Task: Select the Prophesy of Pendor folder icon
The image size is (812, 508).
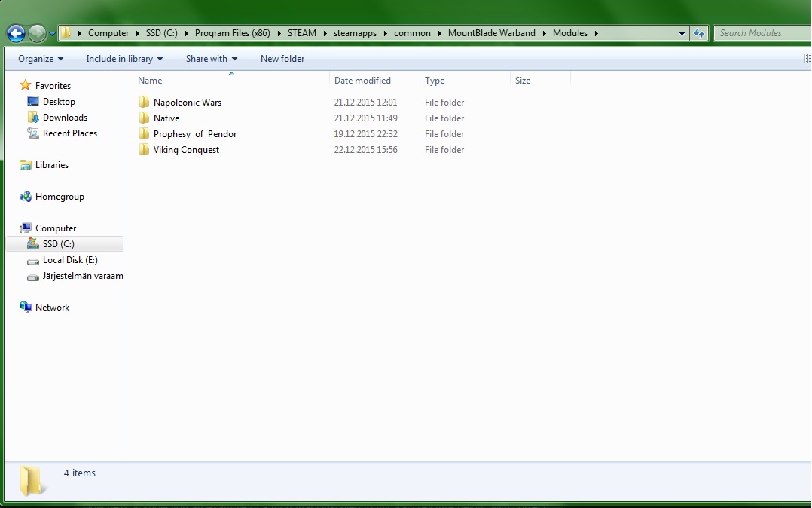Action: (144, 133)
